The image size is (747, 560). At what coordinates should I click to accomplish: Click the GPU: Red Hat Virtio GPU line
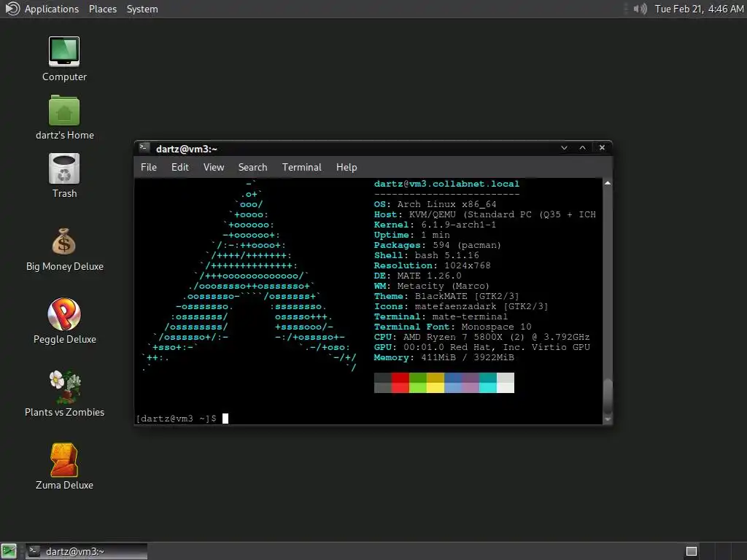coord(481,347)
